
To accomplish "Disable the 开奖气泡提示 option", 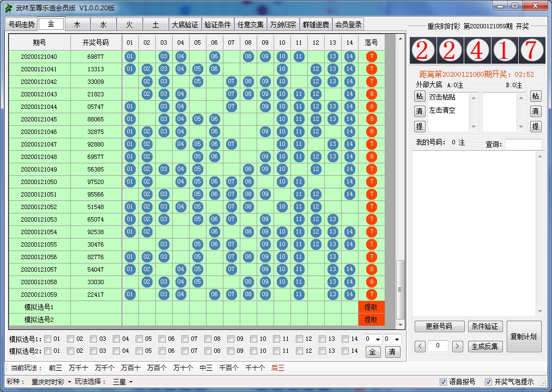I will 489,382.
